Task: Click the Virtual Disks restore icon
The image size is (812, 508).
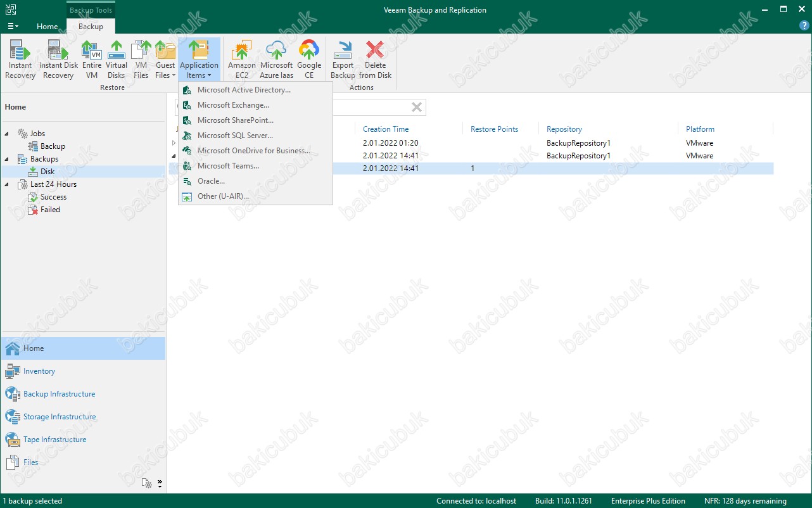Action: click(117, 60)
